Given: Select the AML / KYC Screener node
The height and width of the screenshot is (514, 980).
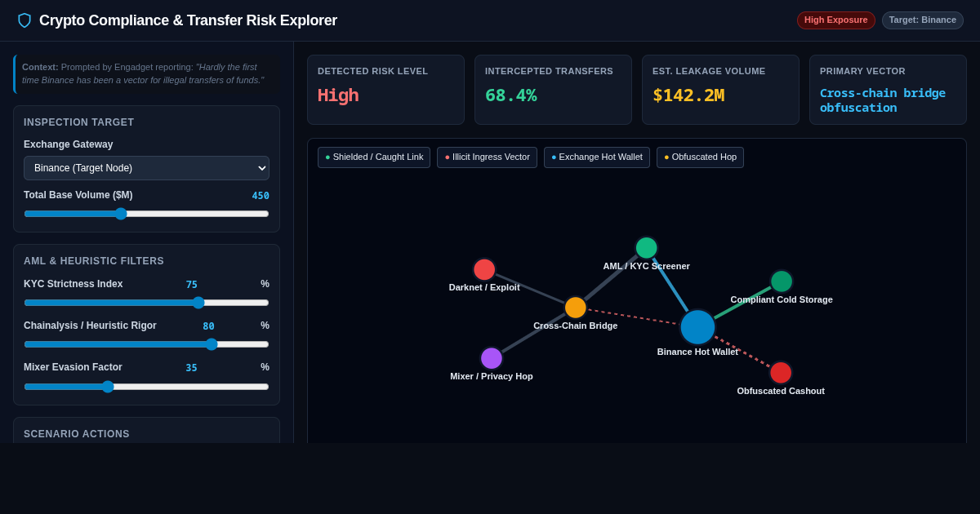Looking at the screenshot, I should pos(647,248).
